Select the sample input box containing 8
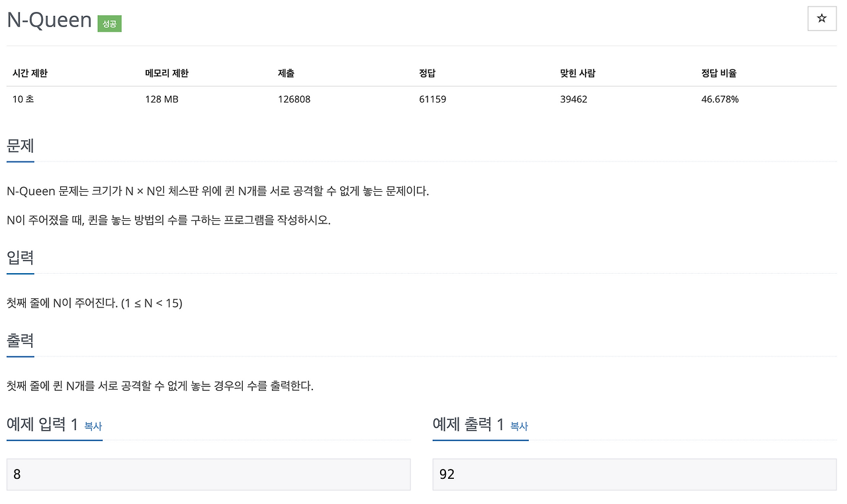 click(208, 474)
